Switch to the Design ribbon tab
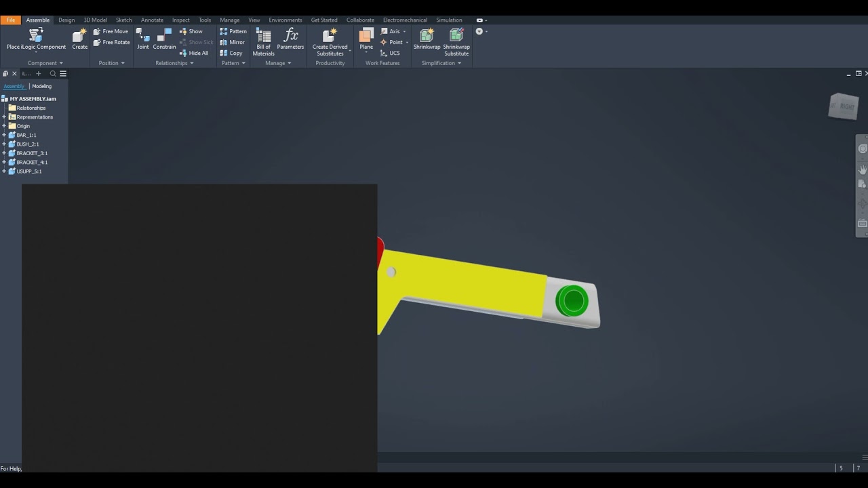Viewport: 868px width, 488px height. point(66,20)
